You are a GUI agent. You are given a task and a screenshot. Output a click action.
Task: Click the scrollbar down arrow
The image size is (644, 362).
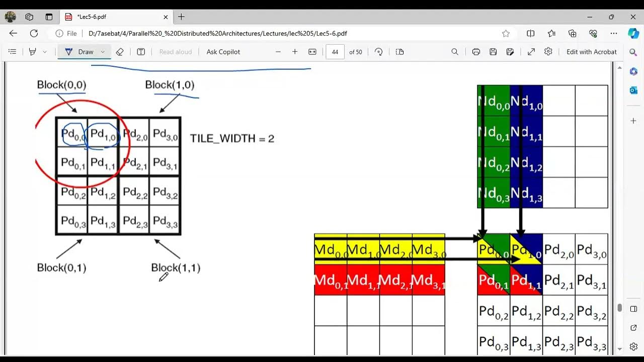coord(619,348)
